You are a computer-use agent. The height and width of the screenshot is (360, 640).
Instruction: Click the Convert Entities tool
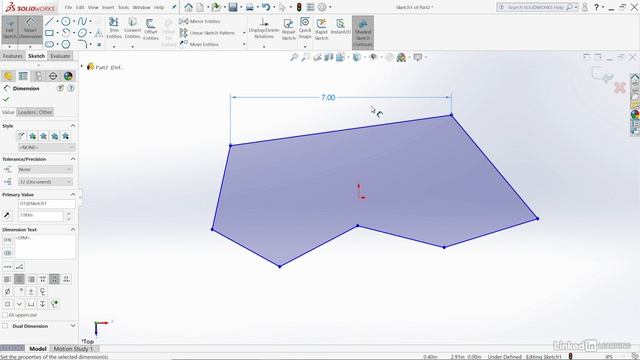click(x=132, y=29)
